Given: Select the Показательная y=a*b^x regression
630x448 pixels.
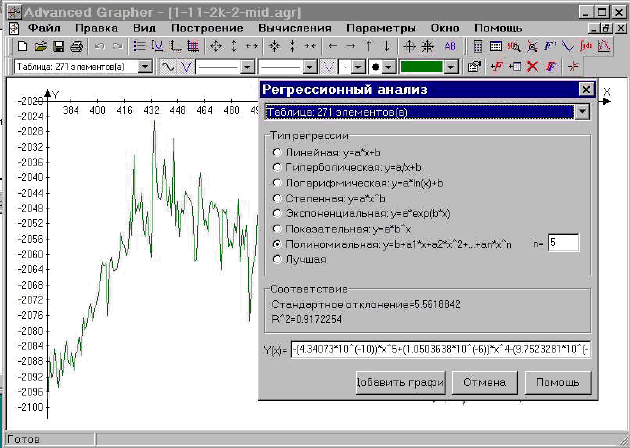Looking at the screenshot, I should click(342, 229).
